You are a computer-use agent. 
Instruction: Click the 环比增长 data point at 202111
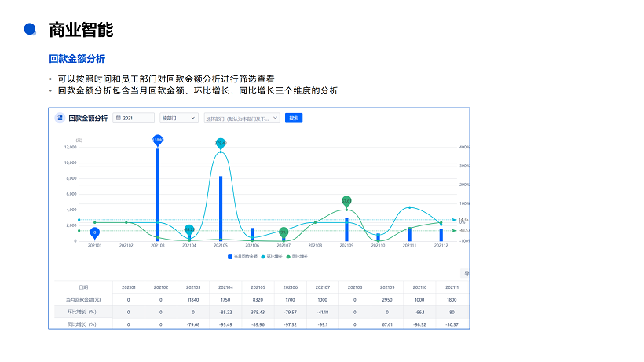pos(409,207)
